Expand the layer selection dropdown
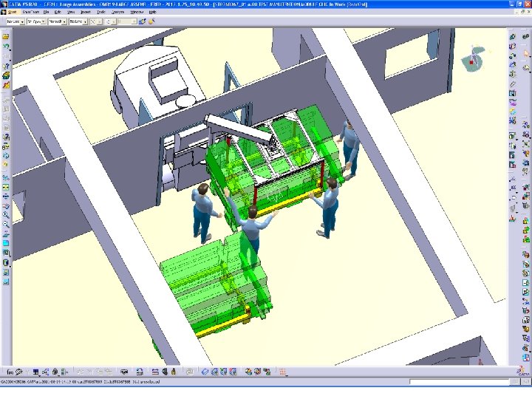Screen dimensions: 532x399 coord(134,21)
